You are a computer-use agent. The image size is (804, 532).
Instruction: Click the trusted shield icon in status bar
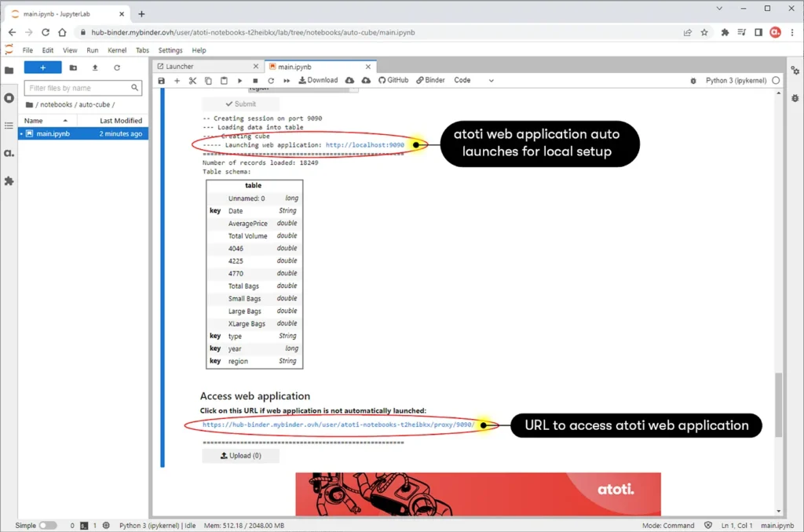pos(708,526)
